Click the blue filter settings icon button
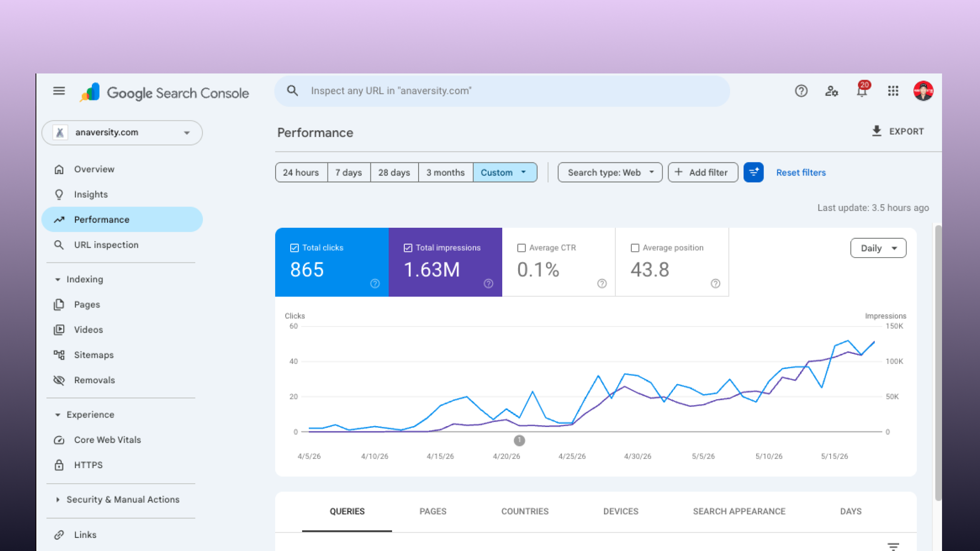The height and width of the screenshot is (551, 980). point(753,172)
